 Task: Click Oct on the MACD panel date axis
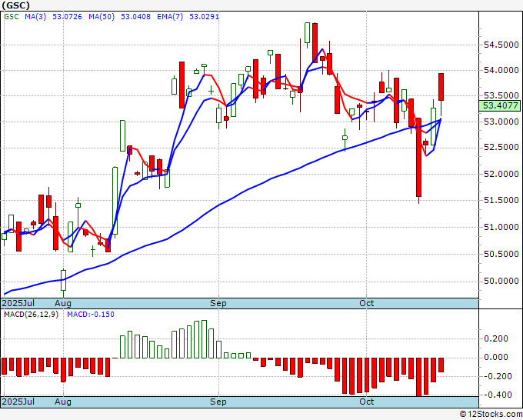[367, 402]
